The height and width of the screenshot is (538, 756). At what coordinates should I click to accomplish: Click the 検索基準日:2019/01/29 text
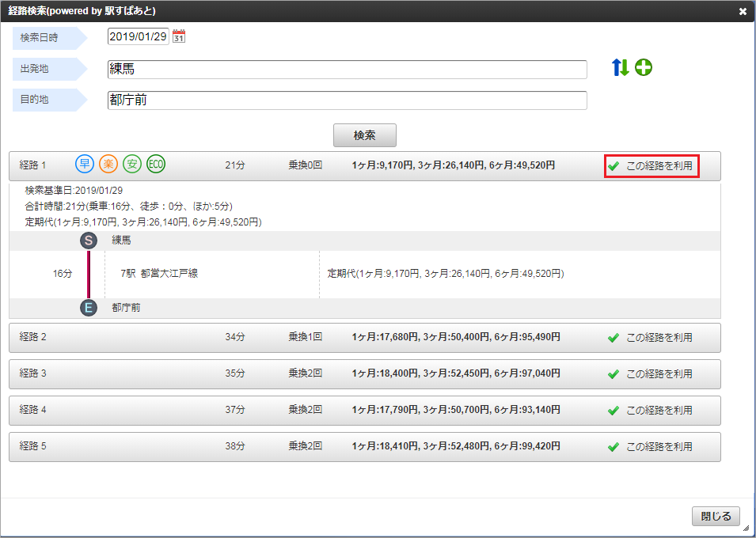[x=74, y=191]
